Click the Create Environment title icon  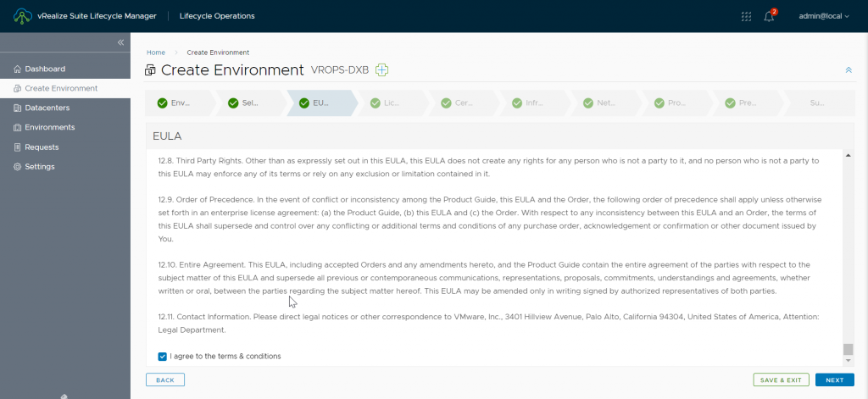(x=150, y=70)
